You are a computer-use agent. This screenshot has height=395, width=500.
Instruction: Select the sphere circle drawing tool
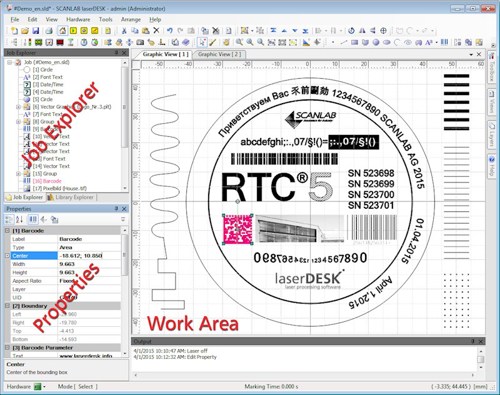(376, 42)
